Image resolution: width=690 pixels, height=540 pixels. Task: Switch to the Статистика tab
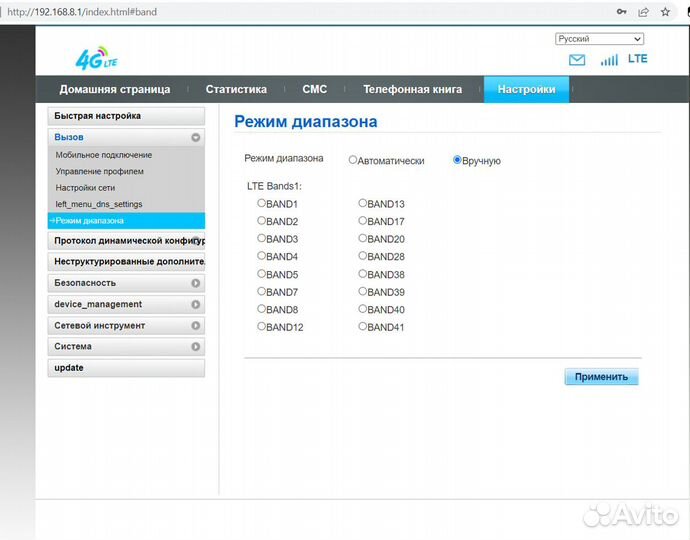pos(236,89)
